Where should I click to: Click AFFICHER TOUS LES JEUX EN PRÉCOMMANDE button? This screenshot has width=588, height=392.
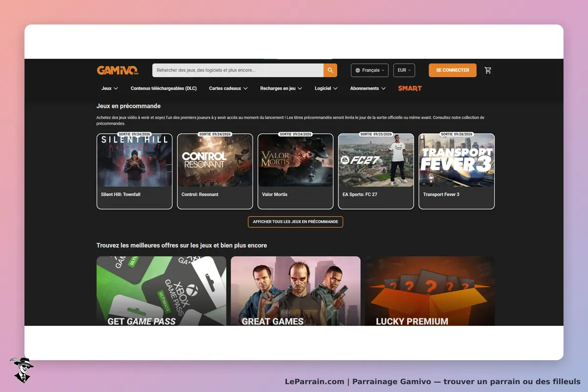[x=295, y=222]
